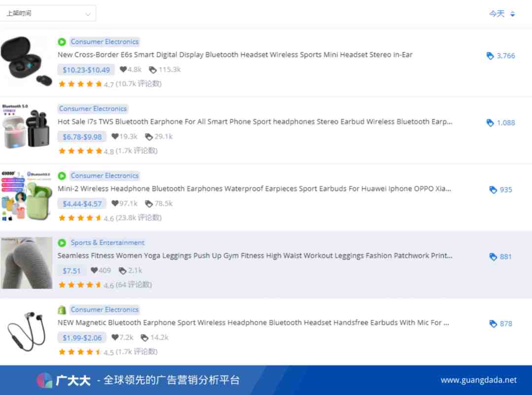The image size is (532, 395).
Task: Click the gray tag icon beside 14.2k
Action: [144, 338]
